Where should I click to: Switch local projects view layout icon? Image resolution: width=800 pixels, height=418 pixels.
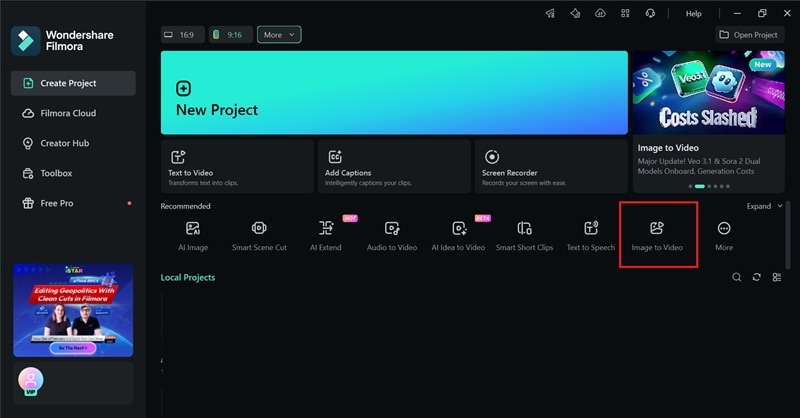(x=777, y=277)
